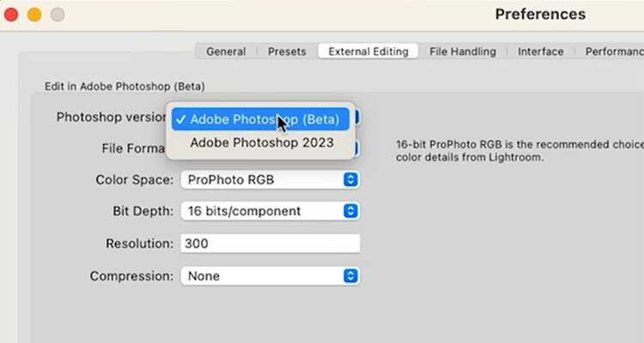Click the 'Compression:' label
This screenshot has height=343, width=644.
pyautogui.click(x=131, y=276)
